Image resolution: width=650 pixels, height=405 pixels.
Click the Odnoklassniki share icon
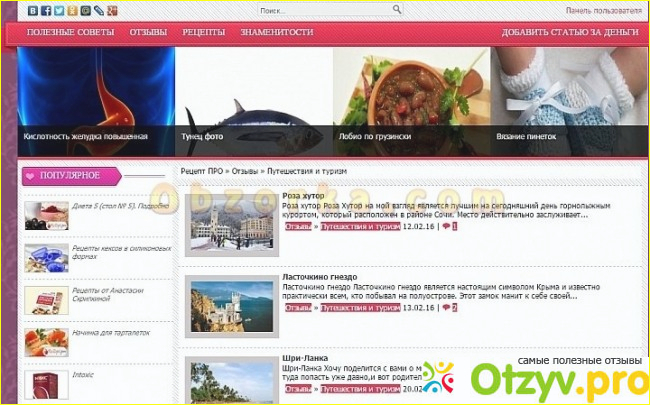[x=72, y=10]
